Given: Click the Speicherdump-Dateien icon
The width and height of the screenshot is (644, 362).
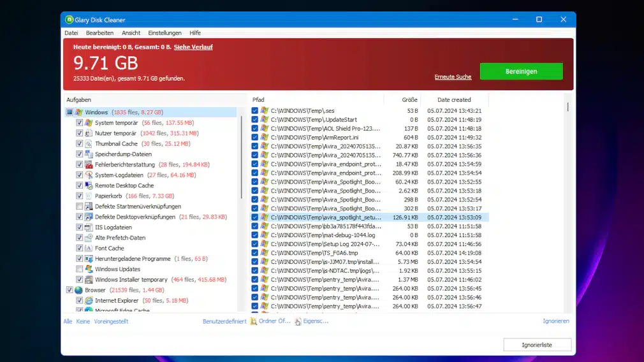Looking at the screenshot, I should (89, 154).
